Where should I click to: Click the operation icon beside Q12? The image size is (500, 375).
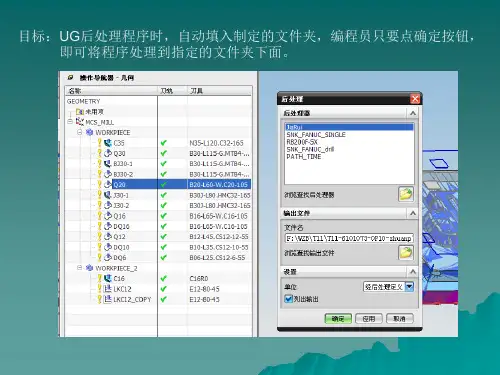pos(108,237)
